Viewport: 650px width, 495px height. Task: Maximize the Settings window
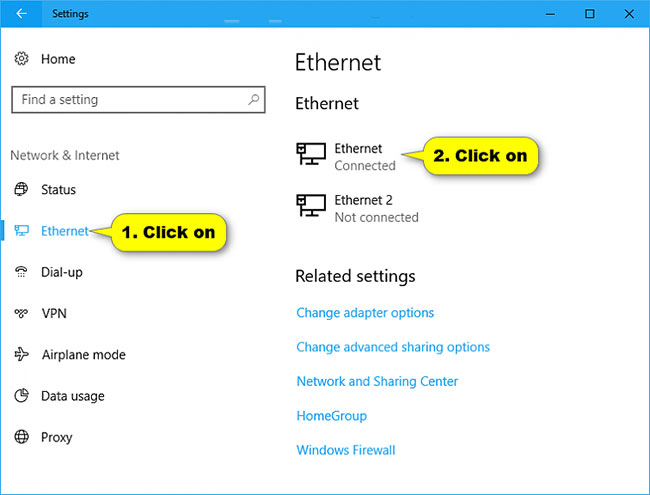pos(589,14)
